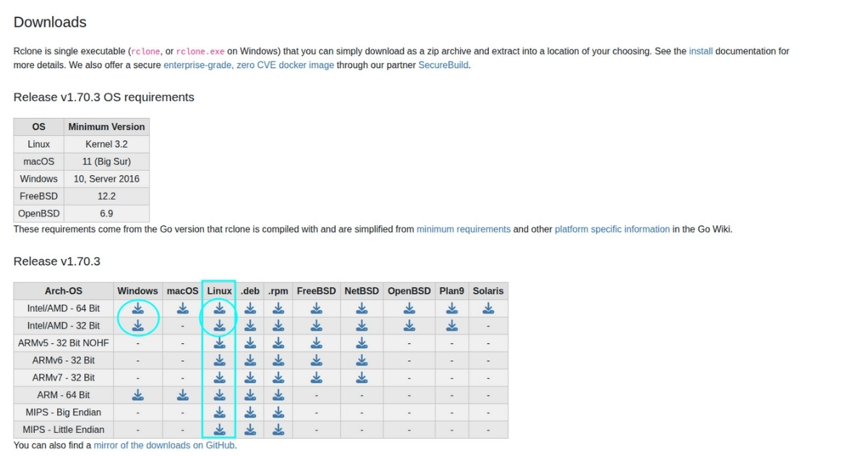This screenshot has width=868, height=456.
Task: Download .deb package for ARM 64 Bit
Action: click(250, 394)
